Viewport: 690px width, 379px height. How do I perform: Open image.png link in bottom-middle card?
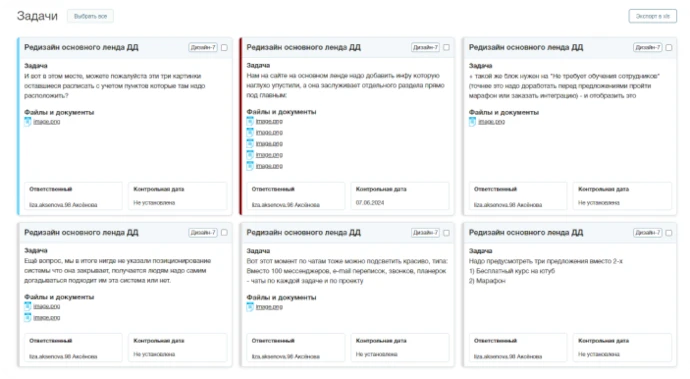coord(269,307)
